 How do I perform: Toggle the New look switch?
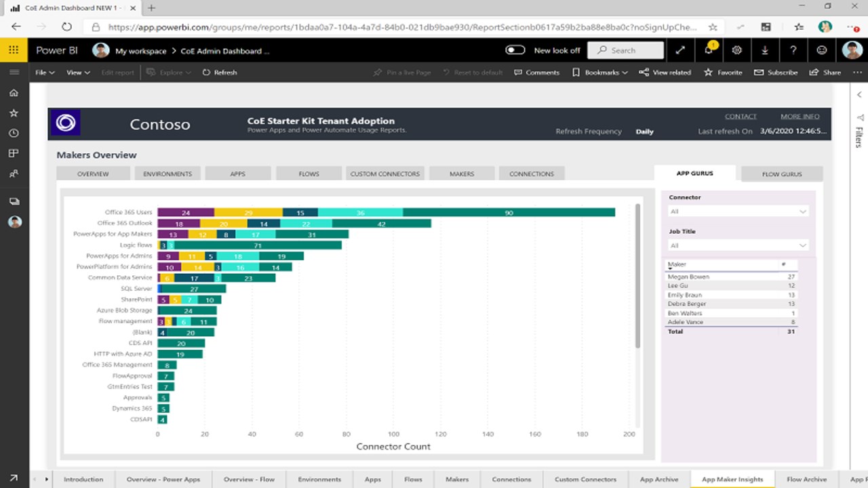coord(515,50)
